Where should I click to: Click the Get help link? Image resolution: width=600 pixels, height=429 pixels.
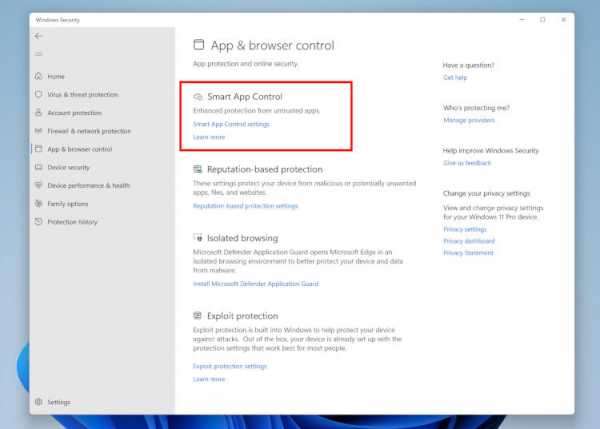coord(455,77)
